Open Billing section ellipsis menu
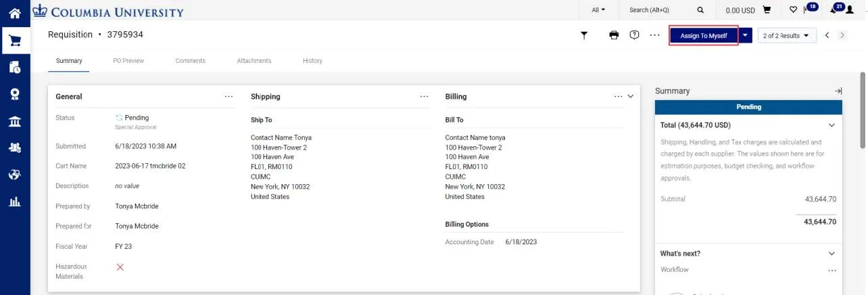The height and width of the screenshot is (295, 868). click(x=618, y=96)
